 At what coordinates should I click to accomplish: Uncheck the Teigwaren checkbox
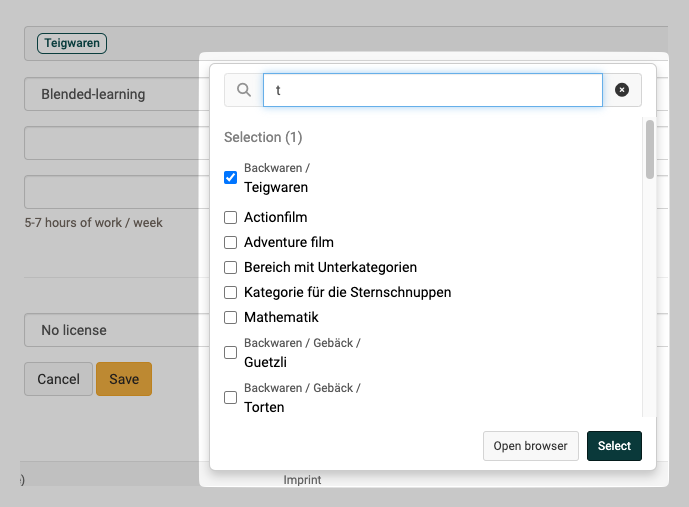tap(230, 177)
